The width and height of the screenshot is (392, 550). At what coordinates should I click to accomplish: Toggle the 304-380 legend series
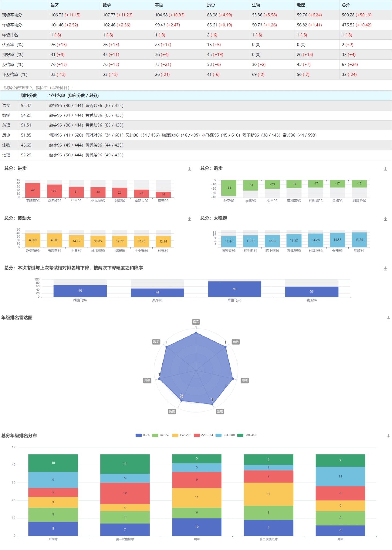(225, 435)
